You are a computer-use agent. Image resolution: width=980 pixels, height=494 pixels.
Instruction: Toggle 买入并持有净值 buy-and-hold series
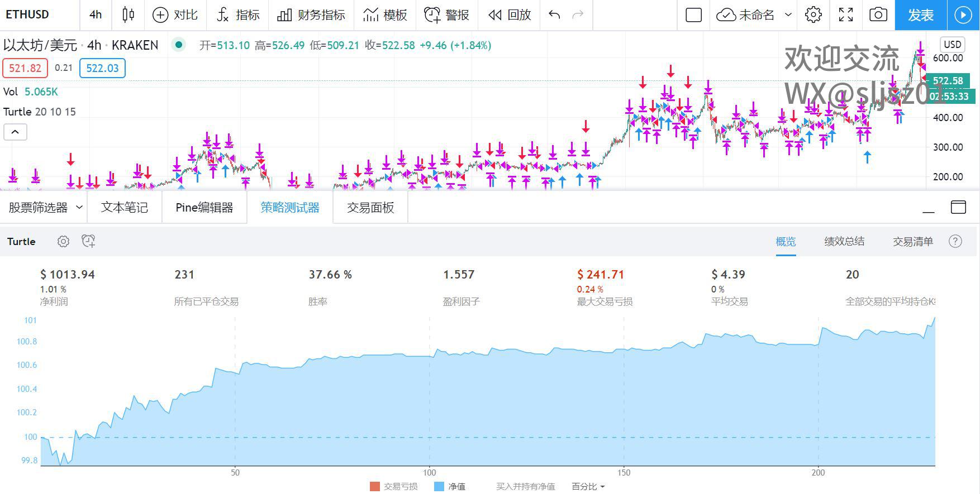pyautogui.click(x=525, y=486)
